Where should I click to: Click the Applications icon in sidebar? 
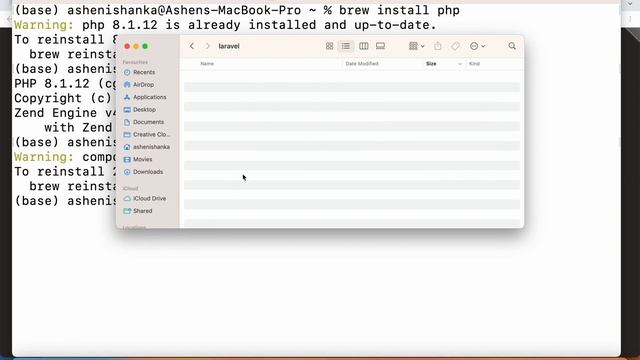[x=127, y=97]
